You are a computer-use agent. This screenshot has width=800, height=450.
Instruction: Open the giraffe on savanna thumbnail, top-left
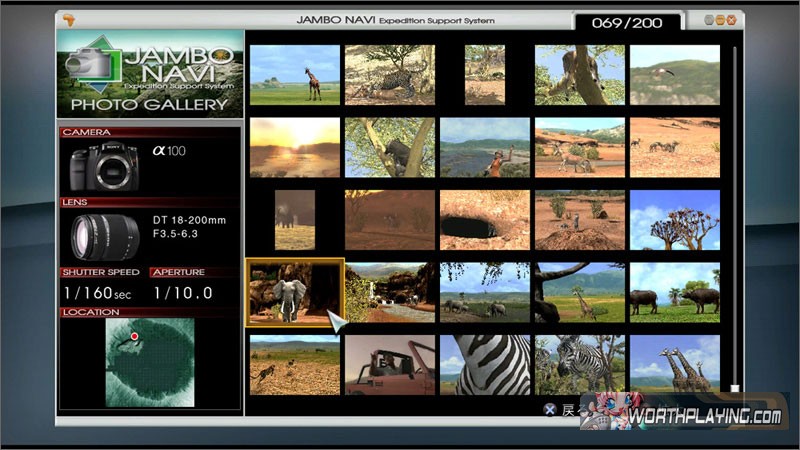[294, 75]
